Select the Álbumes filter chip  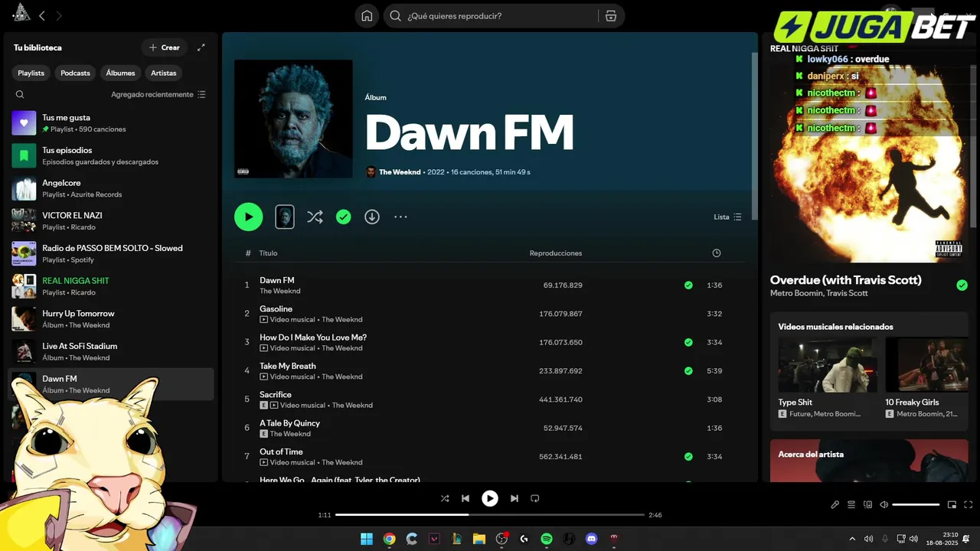[x=120, y=73]
